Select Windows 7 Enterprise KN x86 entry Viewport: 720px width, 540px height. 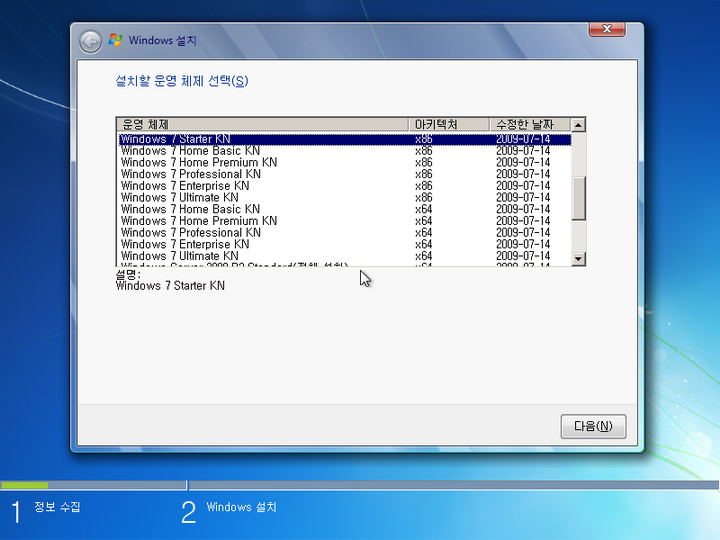point(185,186)
